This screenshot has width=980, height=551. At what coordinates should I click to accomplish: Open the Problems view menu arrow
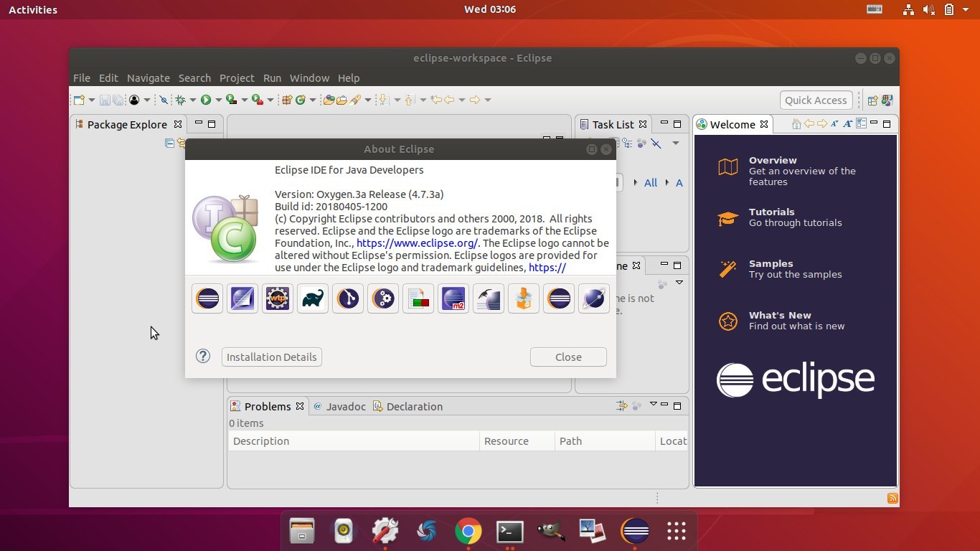click(653, 404)
